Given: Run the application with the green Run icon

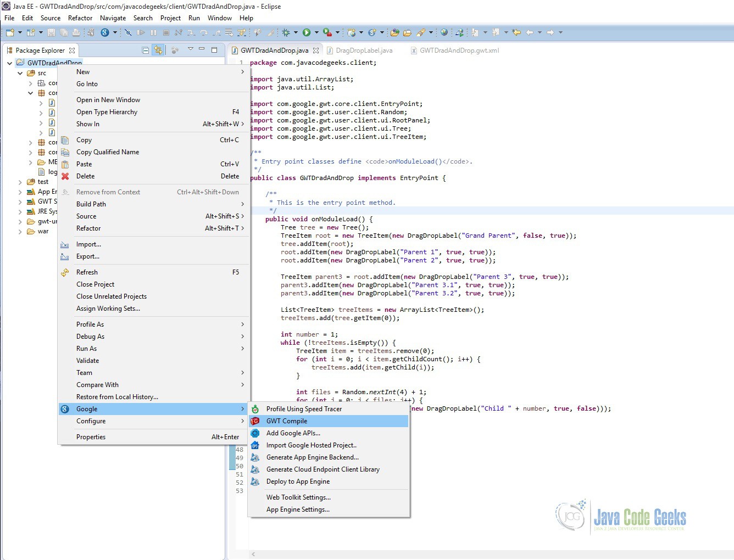Looking at the screenshot, I should [x=305, y=32].
